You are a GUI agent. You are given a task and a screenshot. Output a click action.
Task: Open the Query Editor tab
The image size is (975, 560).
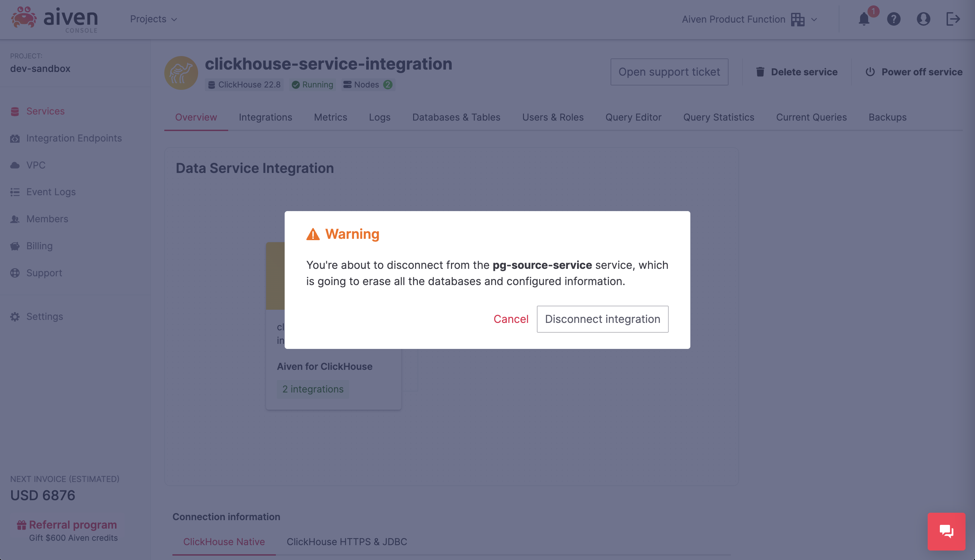pos(633,117)
